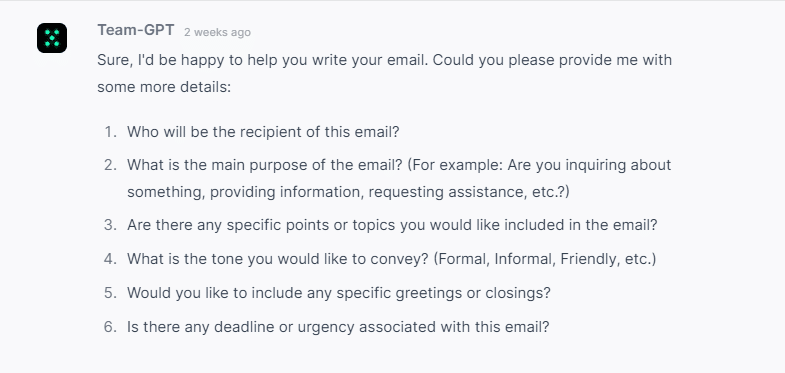Select list item 'Who will be the recipient'
This screenshot has height=373, width=785.
coord(263,132)
